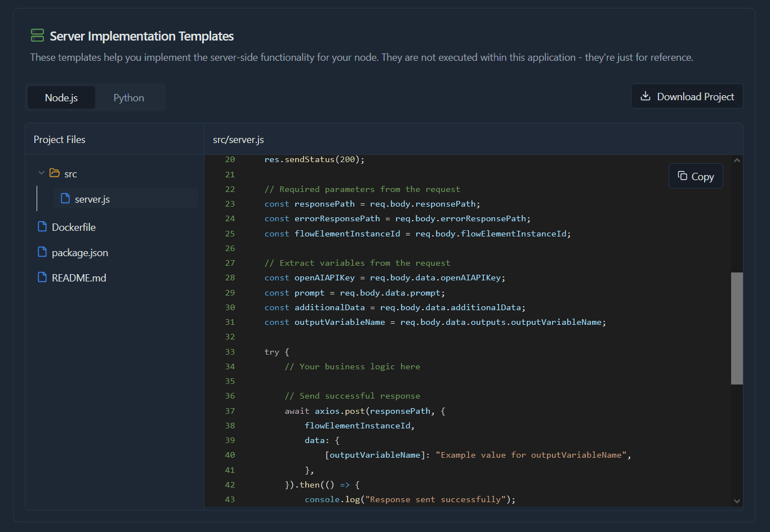Click the const errorResponsePath code line
This screenshot has height=532, width=770.
[x=398, y=218]
